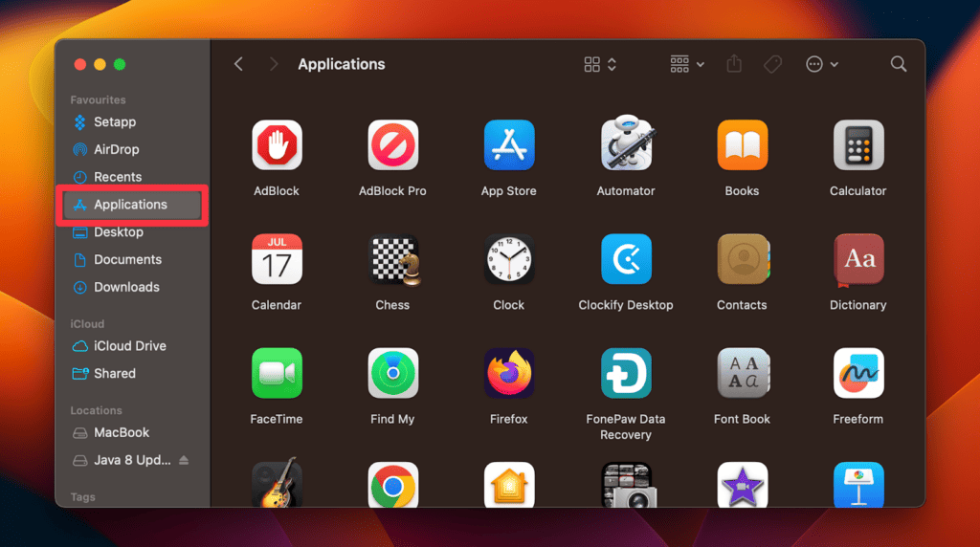The height and width of the screenshot is (547, 980).
Task: Open the Find My app
Action: [393, 373]
